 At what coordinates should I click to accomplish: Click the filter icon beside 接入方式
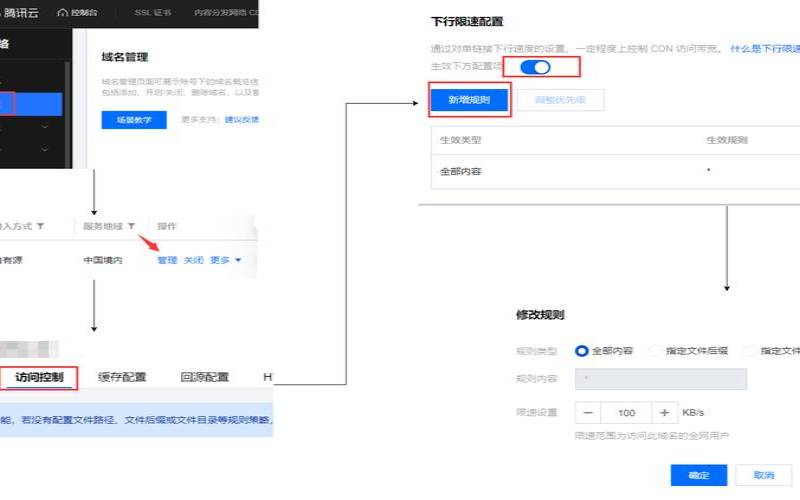40,227
